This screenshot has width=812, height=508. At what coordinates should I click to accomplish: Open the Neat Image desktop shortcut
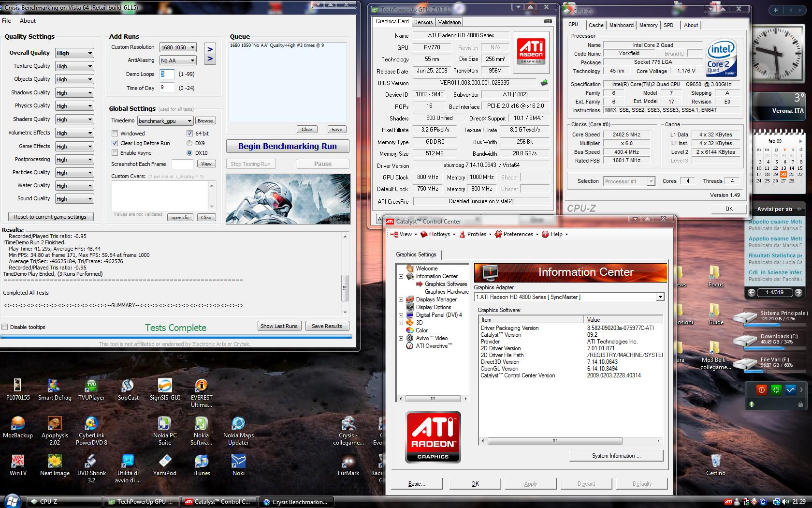(x=55, y=464)
